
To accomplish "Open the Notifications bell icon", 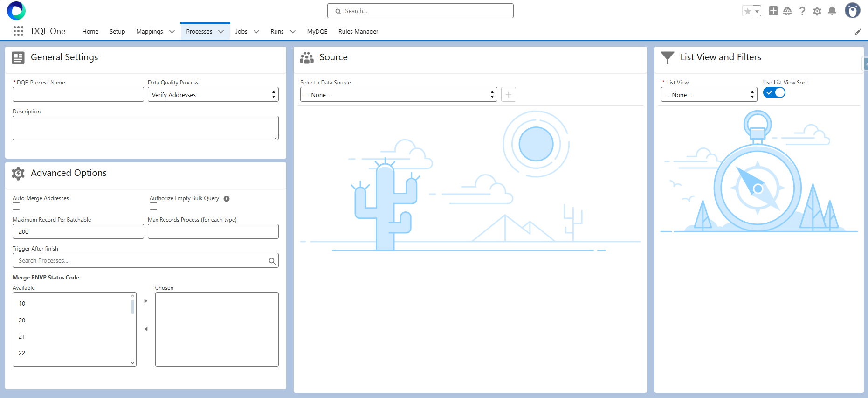I will click(832, 11).
